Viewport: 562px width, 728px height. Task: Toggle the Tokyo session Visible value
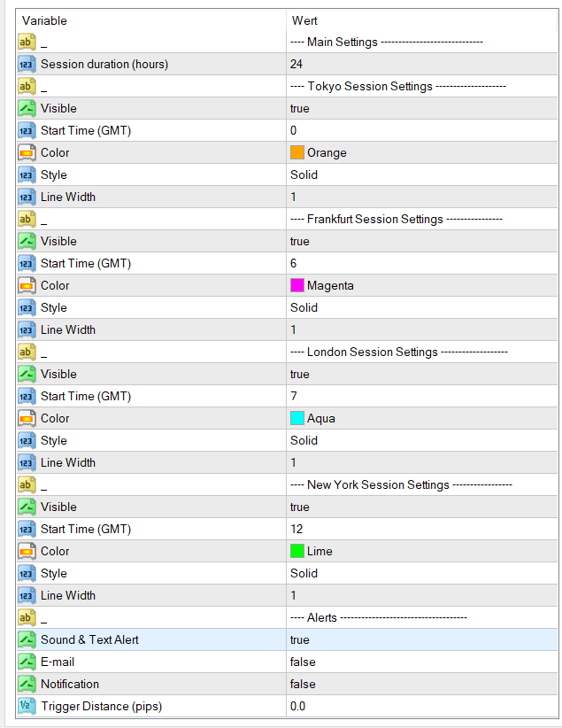[x=300, y=108]
